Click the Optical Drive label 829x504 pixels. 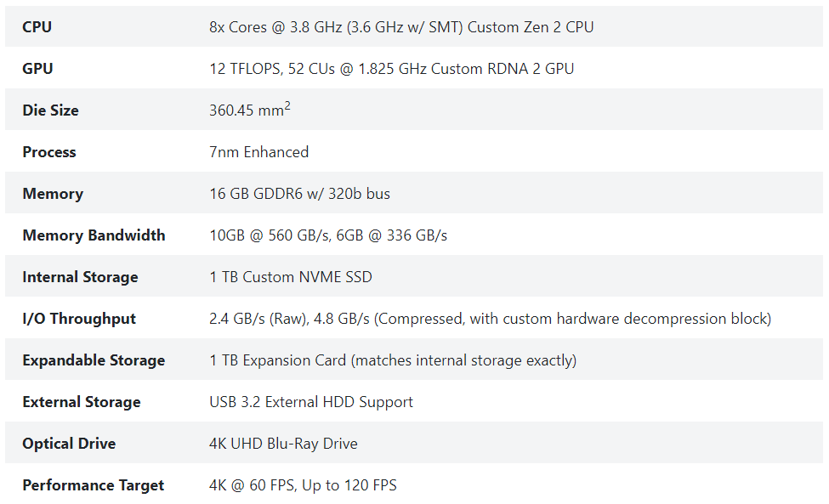pyautogui.click(x=69, y=444)
